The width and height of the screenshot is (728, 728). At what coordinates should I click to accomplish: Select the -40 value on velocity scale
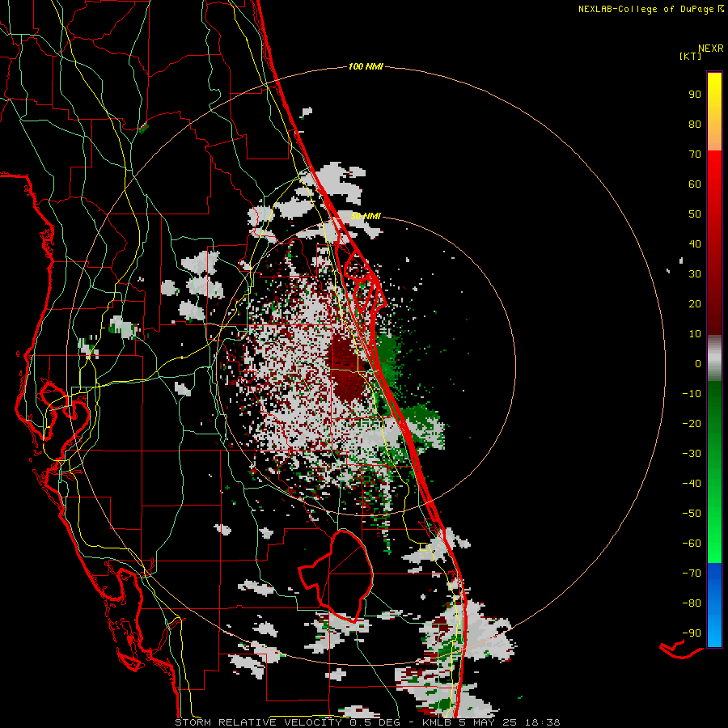click(692, 484)
